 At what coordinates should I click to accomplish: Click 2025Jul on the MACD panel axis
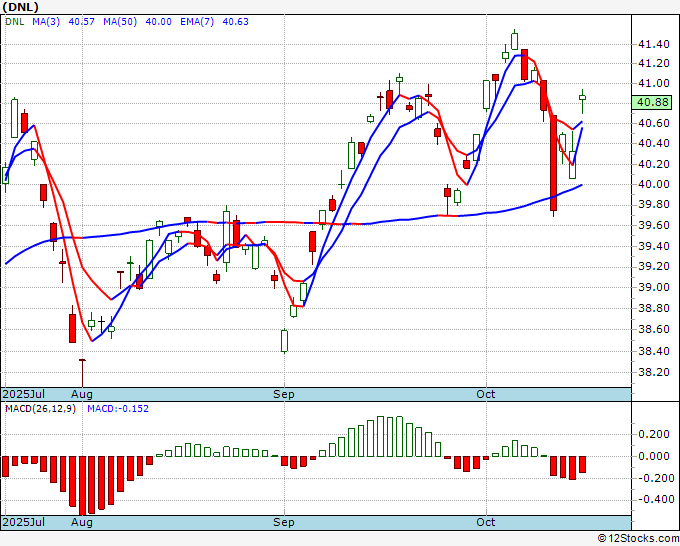(23, 522)
